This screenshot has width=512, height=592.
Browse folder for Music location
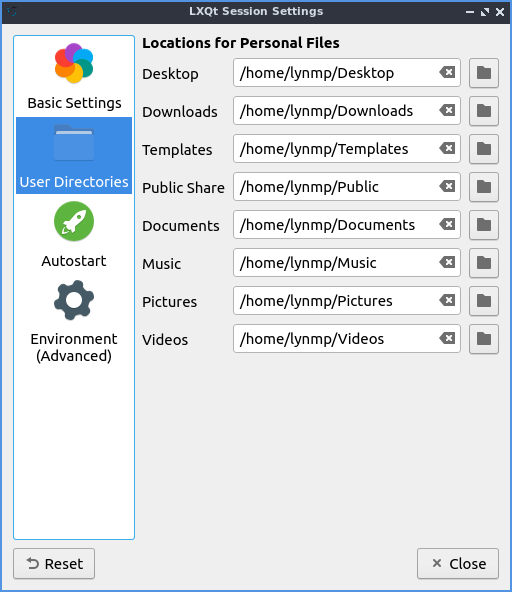click(x=484, y=263)
